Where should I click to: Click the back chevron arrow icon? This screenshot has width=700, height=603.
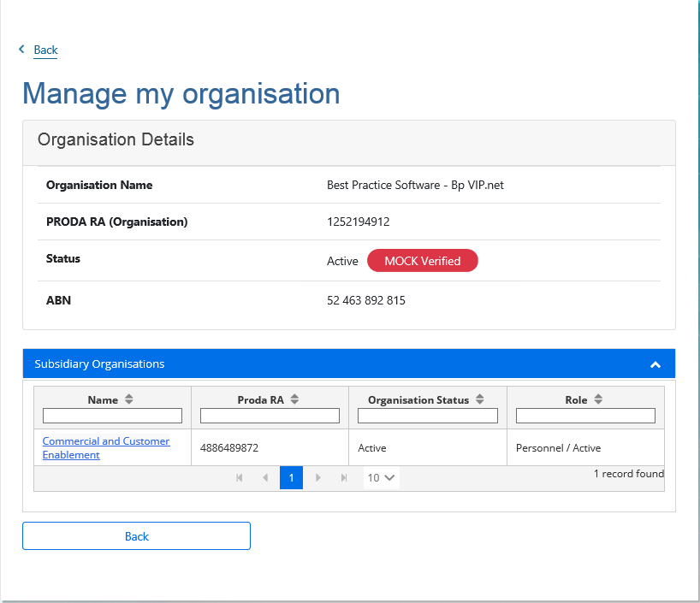(x=21, y=49)
